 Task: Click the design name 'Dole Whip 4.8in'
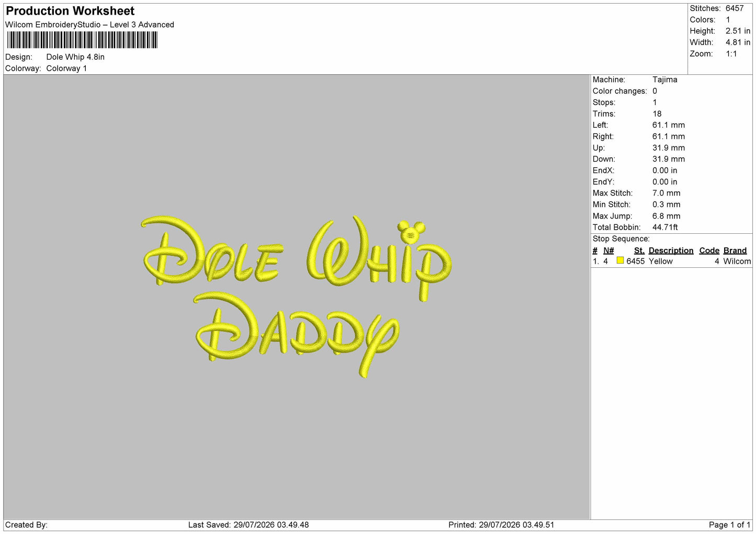[x=75, y=57]
